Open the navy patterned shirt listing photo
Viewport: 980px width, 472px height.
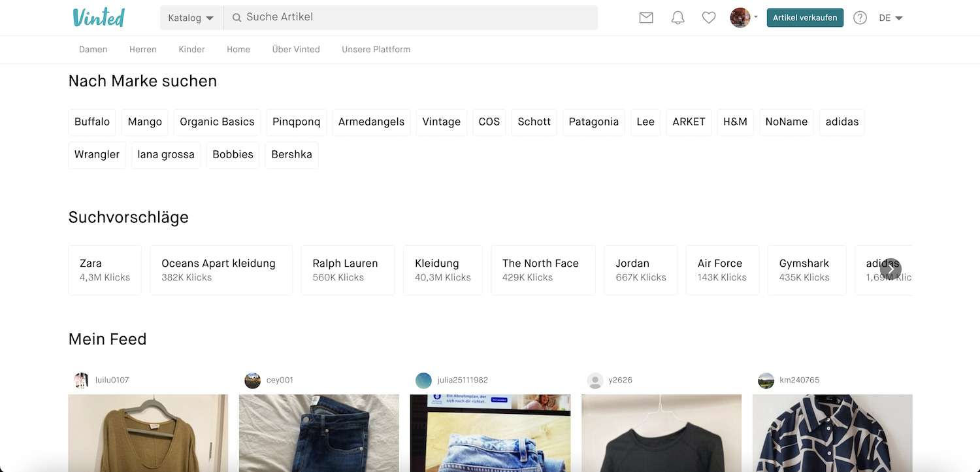coord(833,433)
